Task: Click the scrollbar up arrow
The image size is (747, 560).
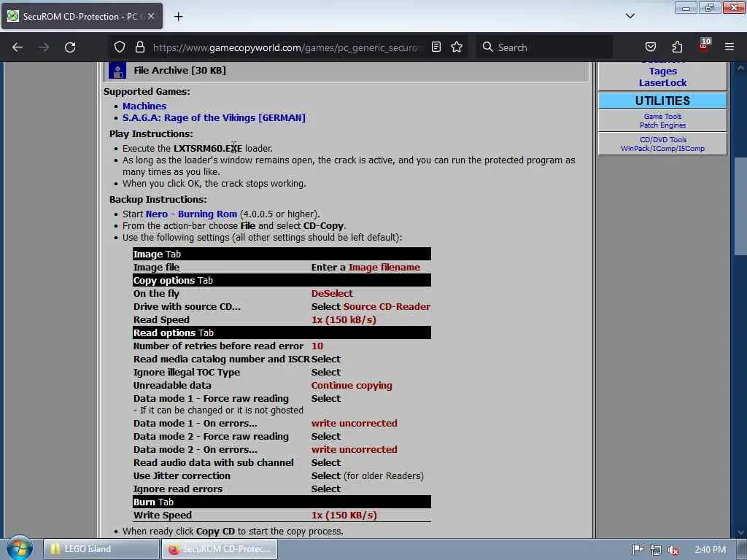Action: [x=740, y=68]
